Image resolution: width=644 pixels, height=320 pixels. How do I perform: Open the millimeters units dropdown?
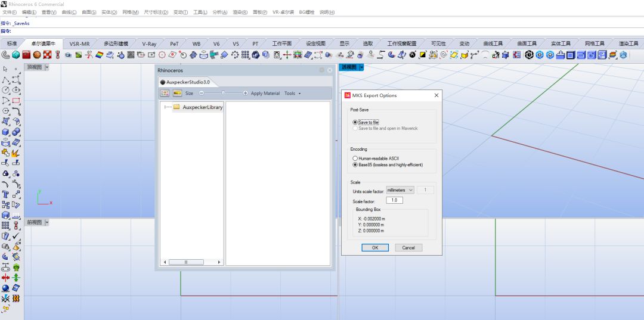tap(400, 190)
